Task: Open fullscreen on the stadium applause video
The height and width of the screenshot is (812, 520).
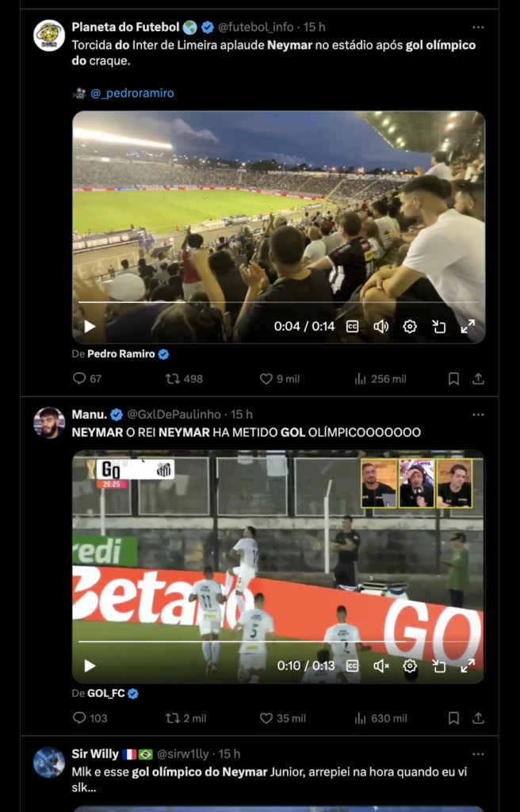Action: point(468,326)
